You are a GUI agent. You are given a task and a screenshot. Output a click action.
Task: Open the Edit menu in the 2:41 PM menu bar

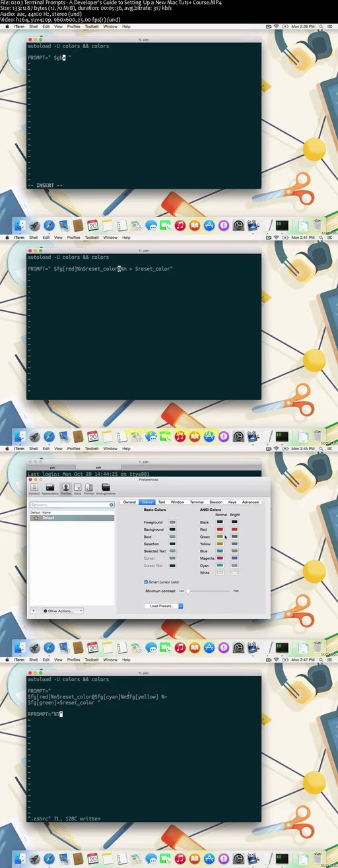(x=46, y=237)
